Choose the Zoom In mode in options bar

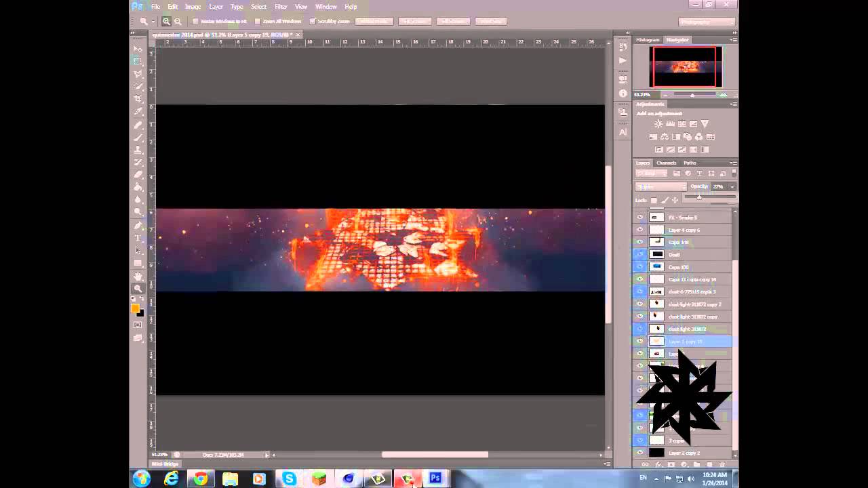[166, 22]
